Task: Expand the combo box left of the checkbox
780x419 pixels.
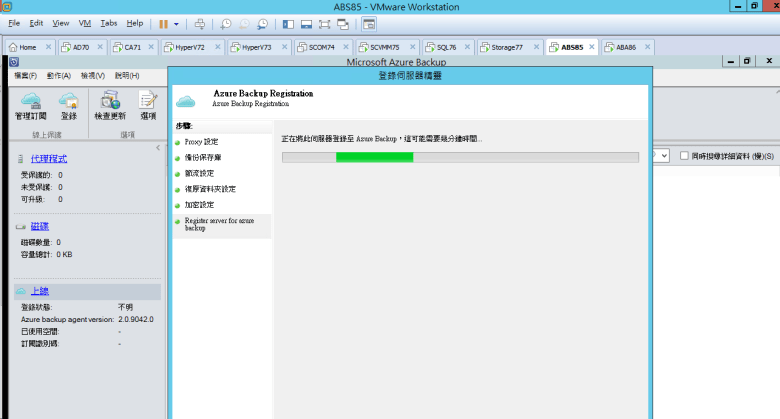Action: coord(664,156)
